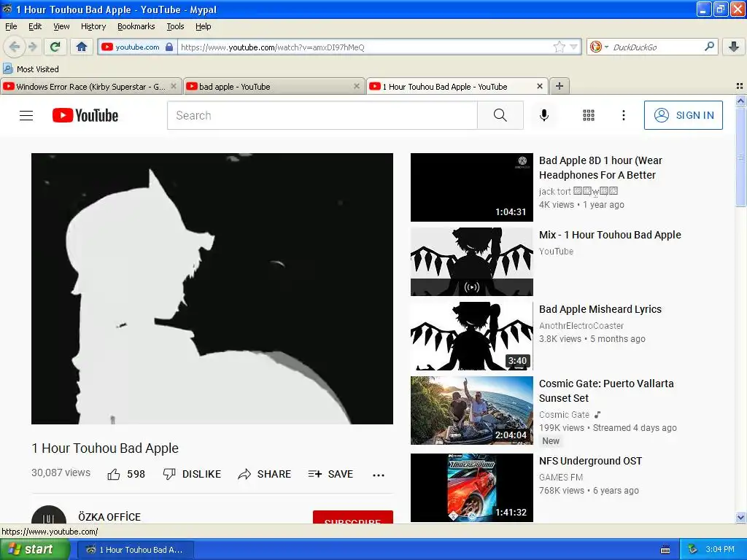Search with voice microphone icon
Viewport: 747px width, 560px height.
[x=544, y=115]
